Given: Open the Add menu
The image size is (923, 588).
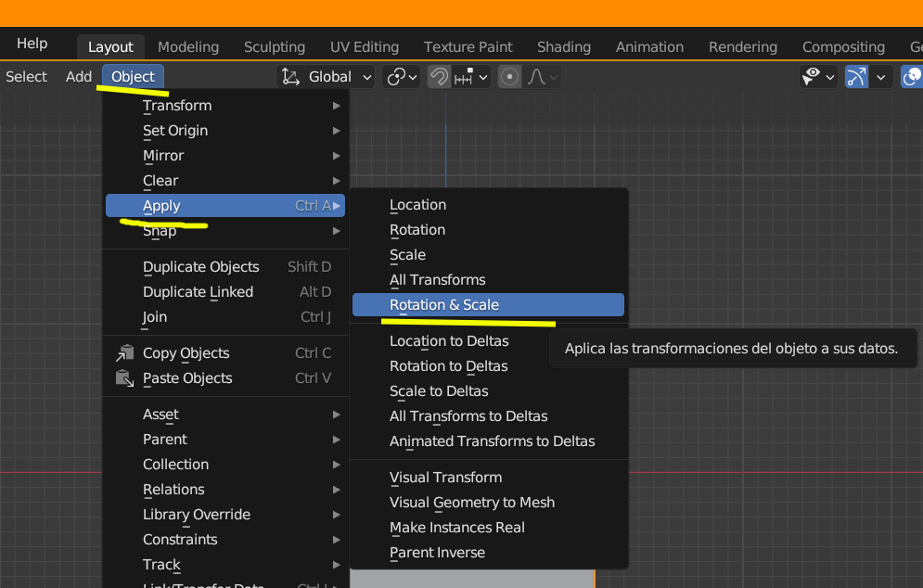Looking at the screenshot, I should tap(79, 77).
